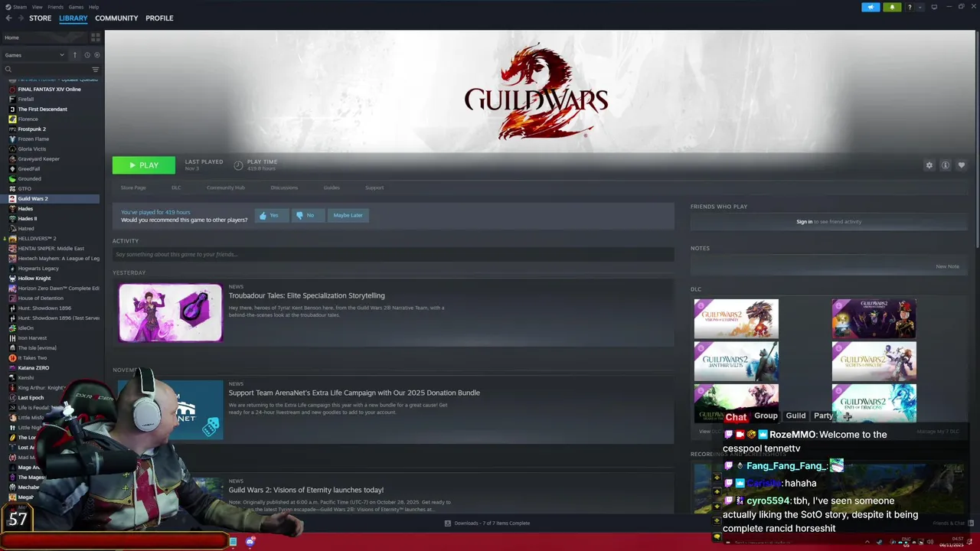Click the library search field
Viewport: 980px width, 551px height.
pyautogui.click(x=46, y=70)
